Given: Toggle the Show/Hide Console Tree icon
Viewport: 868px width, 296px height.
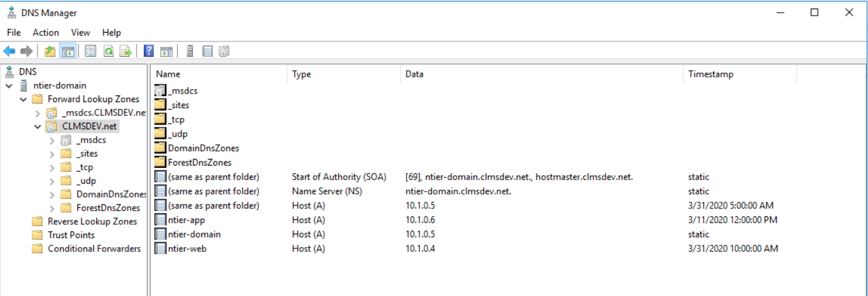Looking at the screenshot, I should coord(67,52).
